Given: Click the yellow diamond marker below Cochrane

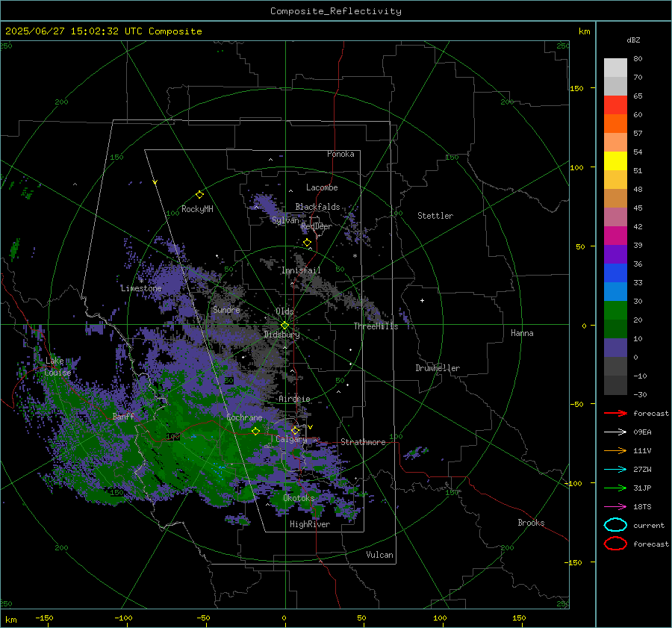Looking at the screenshot, I should 255,432.
